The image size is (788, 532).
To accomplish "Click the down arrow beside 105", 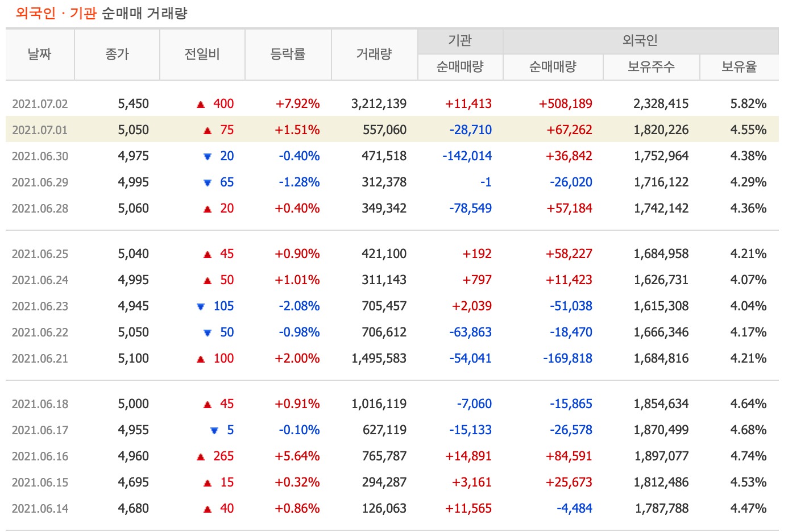I will (201, 307).
